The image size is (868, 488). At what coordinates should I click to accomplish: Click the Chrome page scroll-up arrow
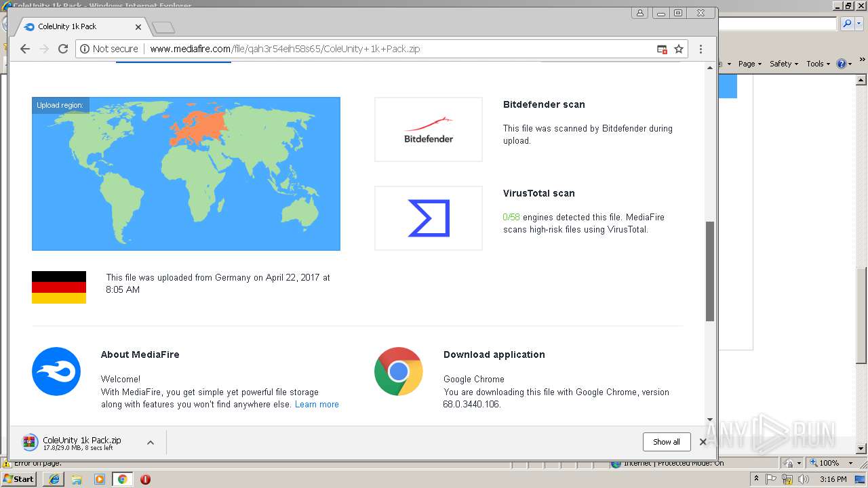(x=710, y=68)
